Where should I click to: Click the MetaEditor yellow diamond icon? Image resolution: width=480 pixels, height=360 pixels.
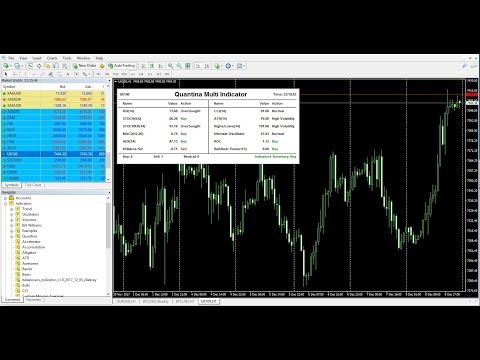coord(102,66)
